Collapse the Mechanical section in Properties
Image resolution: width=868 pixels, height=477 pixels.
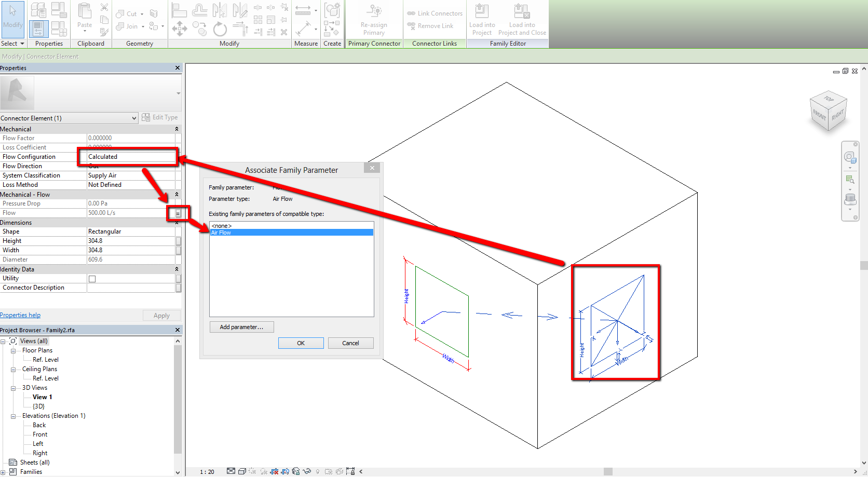pos(177,128)
